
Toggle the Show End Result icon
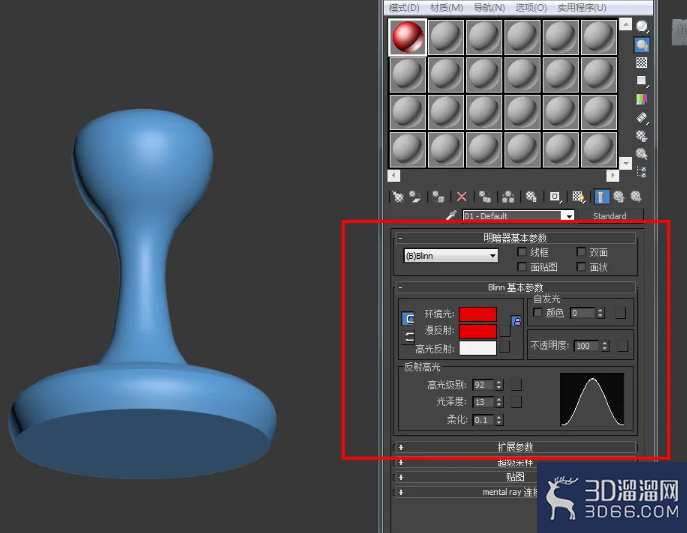click(602, 197)
